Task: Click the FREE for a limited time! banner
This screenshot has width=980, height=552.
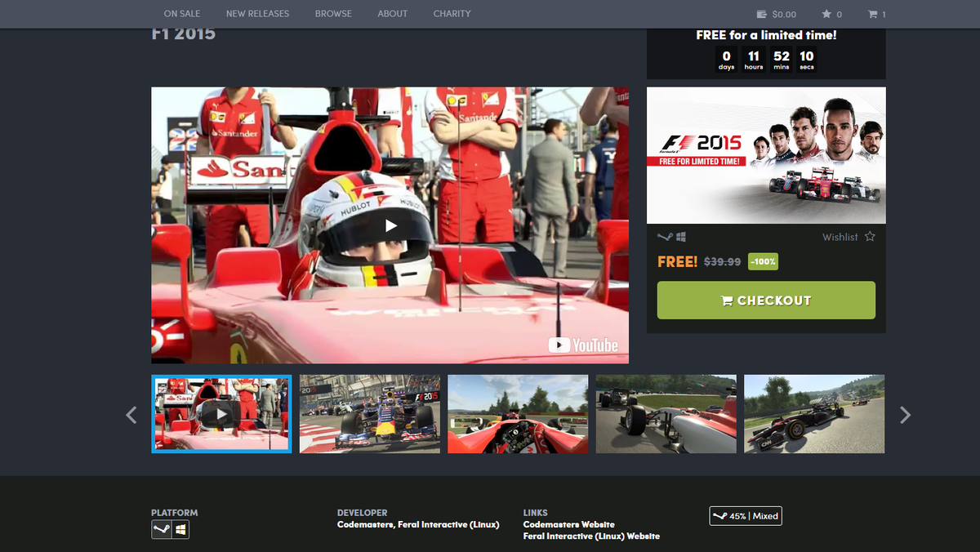Action: tap(766, 35)
